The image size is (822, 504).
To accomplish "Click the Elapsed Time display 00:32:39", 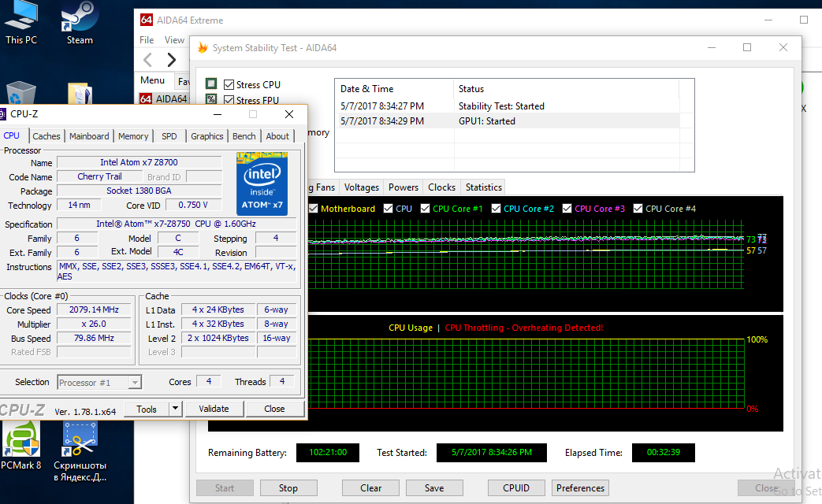I will point(663,453).
